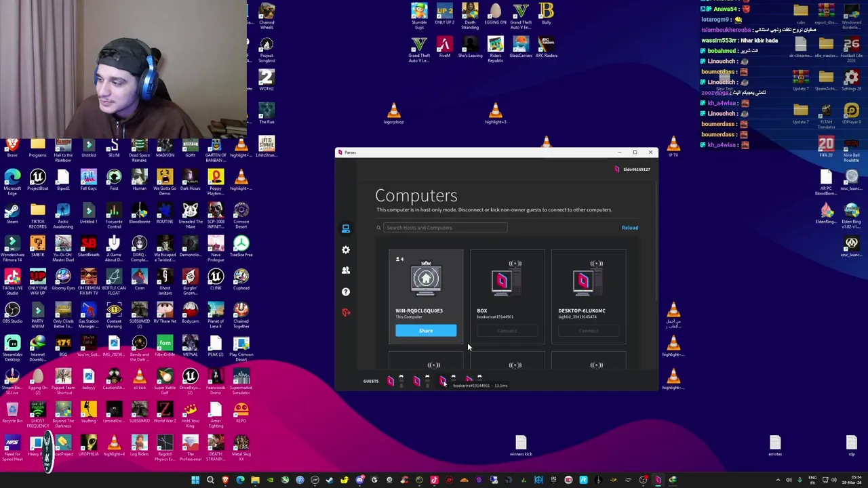This screenshot has height=488, width=868.
Task: Launch Bully desktop shortcut
Action: 546,14
